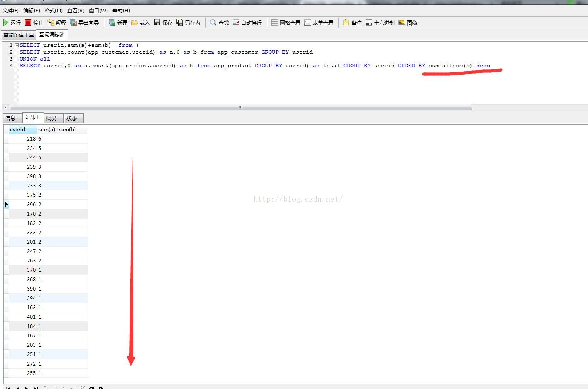
Task: Select the userid cell 184
Action: click(23, 326)
